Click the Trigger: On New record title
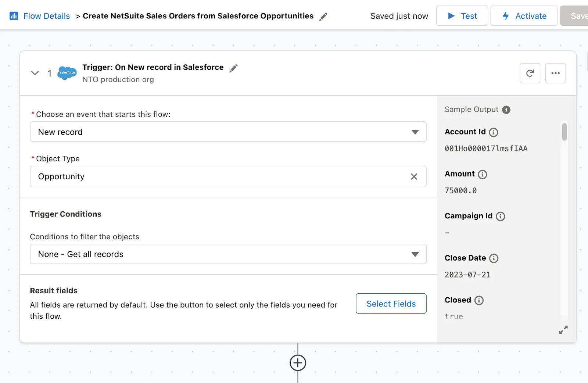This screenshot has width=588, height=383. click(x=153, y=67)
